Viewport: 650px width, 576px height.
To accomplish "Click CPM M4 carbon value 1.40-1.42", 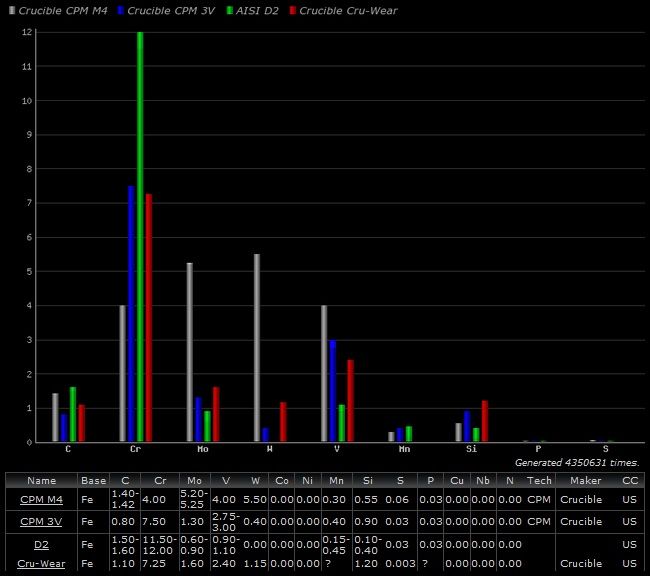I will (x=125, y=499).
